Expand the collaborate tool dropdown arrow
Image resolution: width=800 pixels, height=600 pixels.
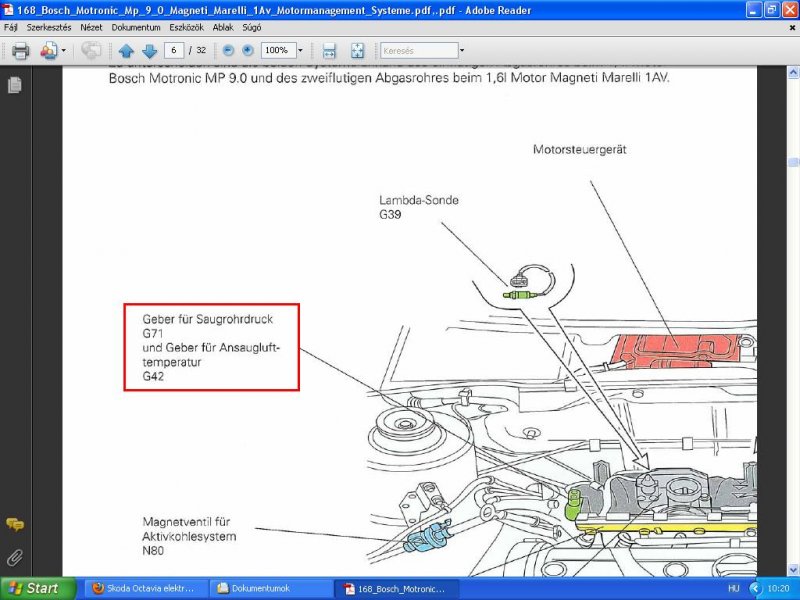pyautogui.click(x=64, y=51)
